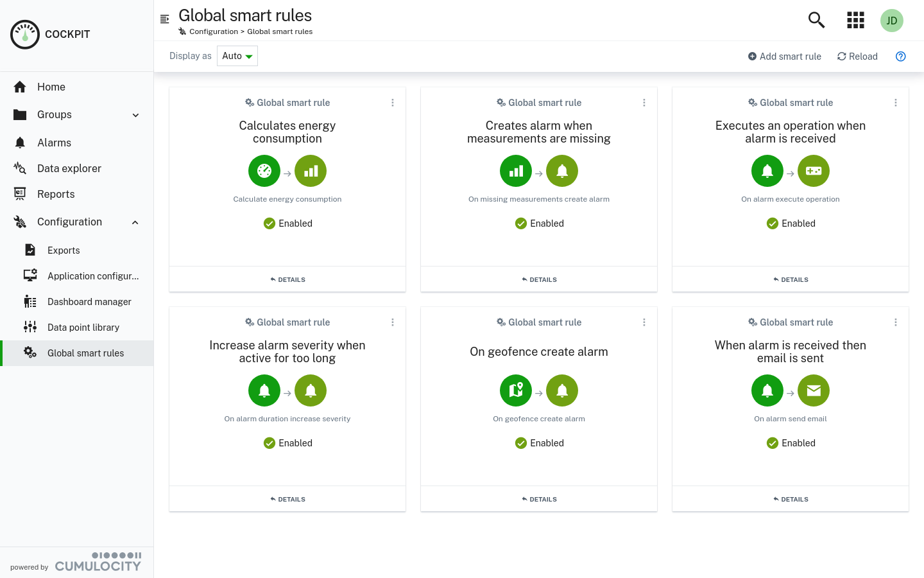
Task: Click the operation icon in 'Executes an operation when alarm is received'
Action: click(814, 171)
